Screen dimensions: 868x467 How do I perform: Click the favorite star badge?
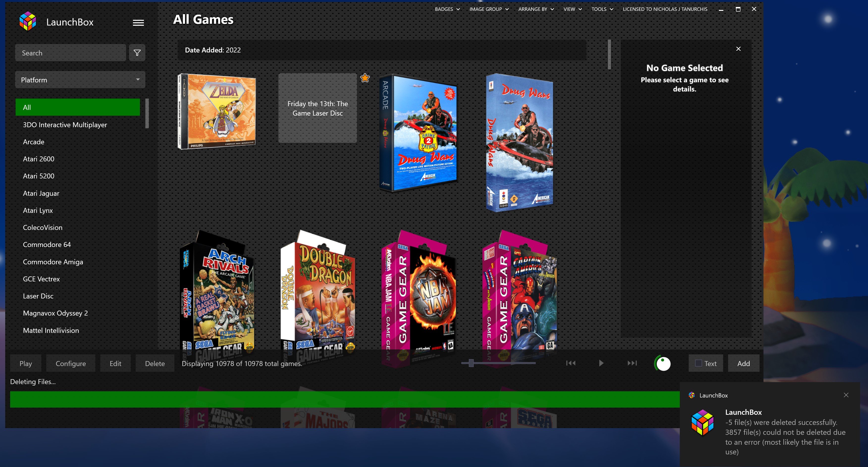click(x=365, y=78)
